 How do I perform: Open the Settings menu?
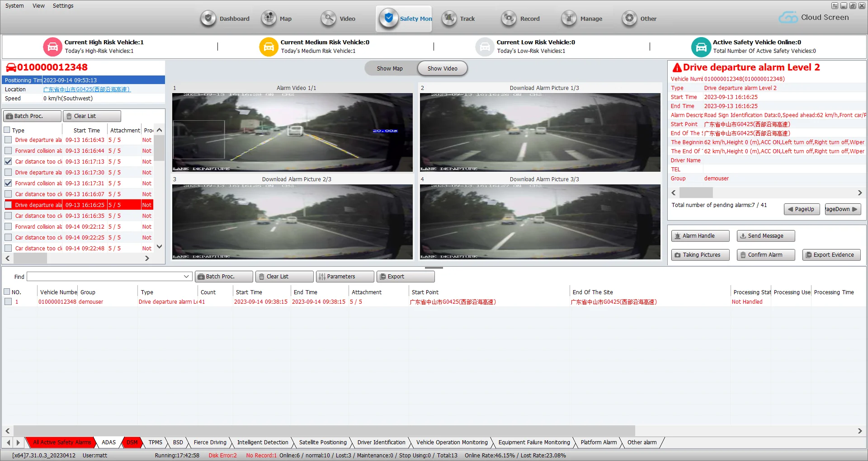(63, 5)
